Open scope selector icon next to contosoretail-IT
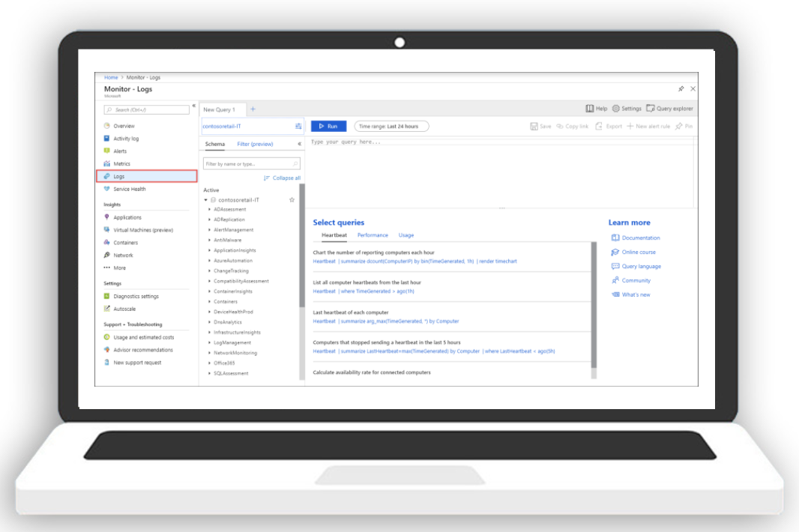The height and width of the screenshot is (532, 799). [298, 127]
